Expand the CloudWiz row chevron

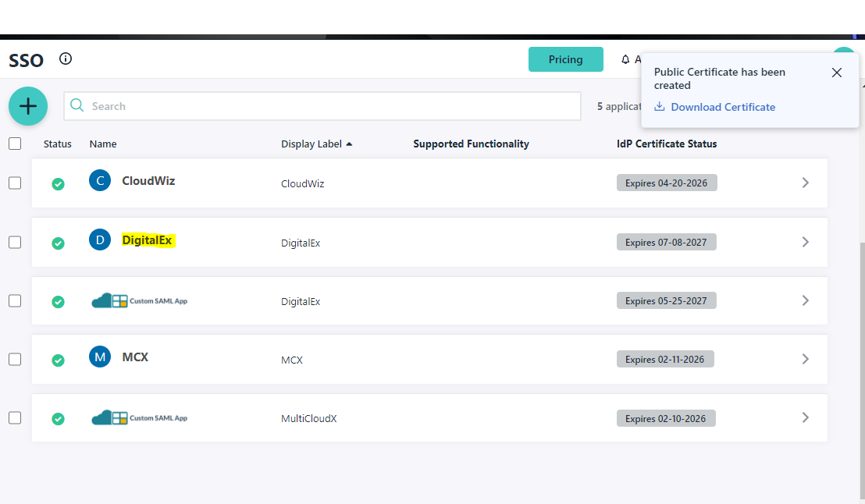click(806, 183)
